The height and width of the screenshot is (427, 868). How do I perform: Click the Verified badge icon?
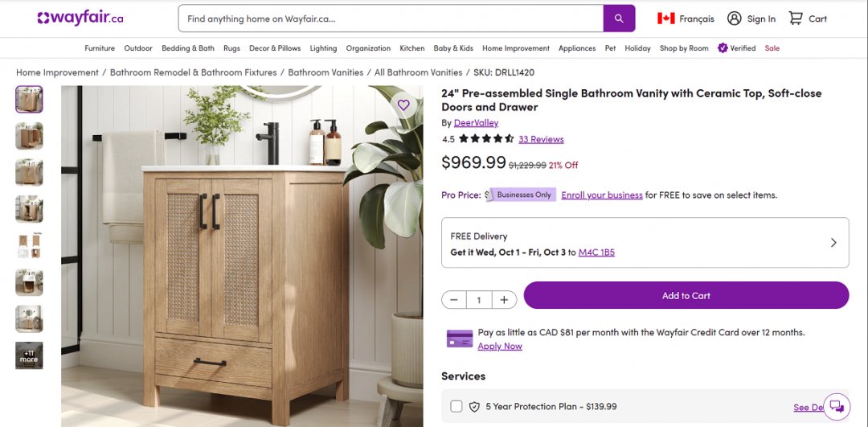tap(723, 48)
